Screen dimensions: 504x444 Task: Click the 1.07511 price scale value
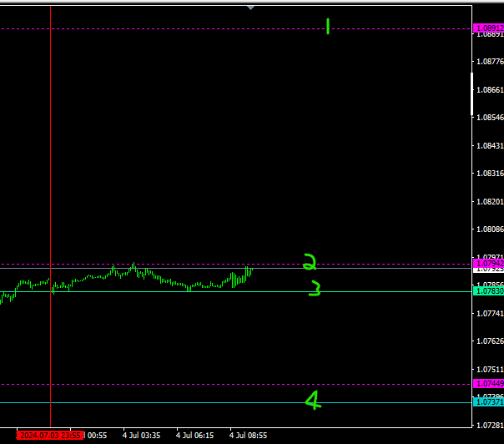tap(490, 370)
